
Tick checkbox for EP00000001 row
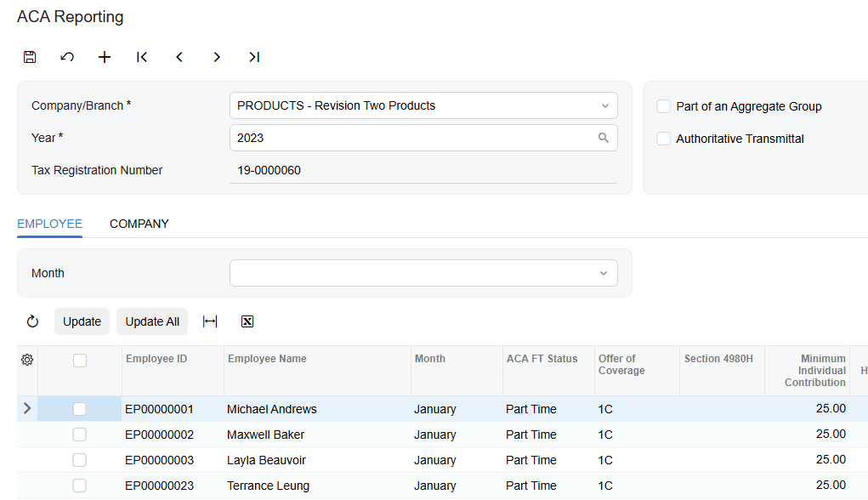click(80, 409)
